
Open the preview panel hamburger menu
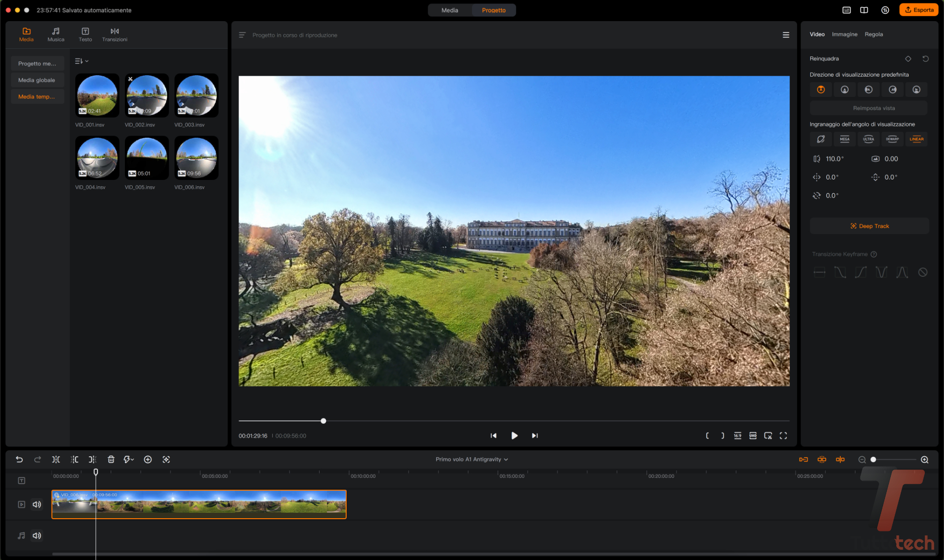786,35
